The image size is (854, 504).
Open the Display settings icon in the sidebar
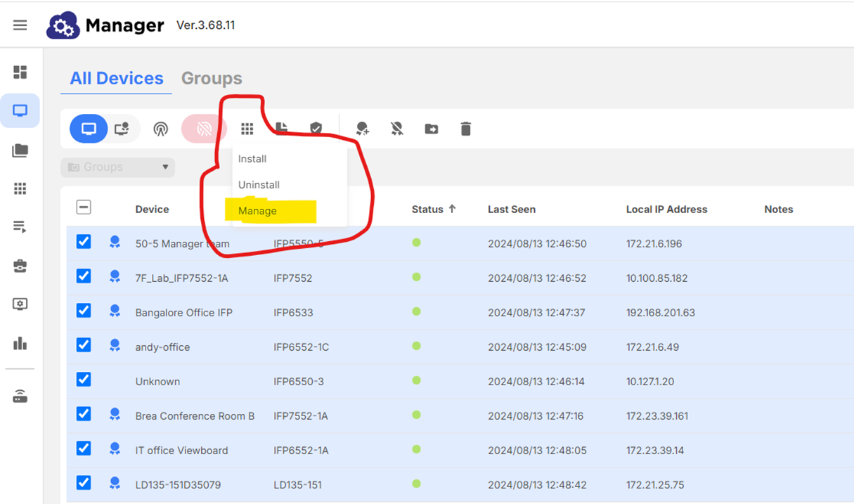point(20,304)
